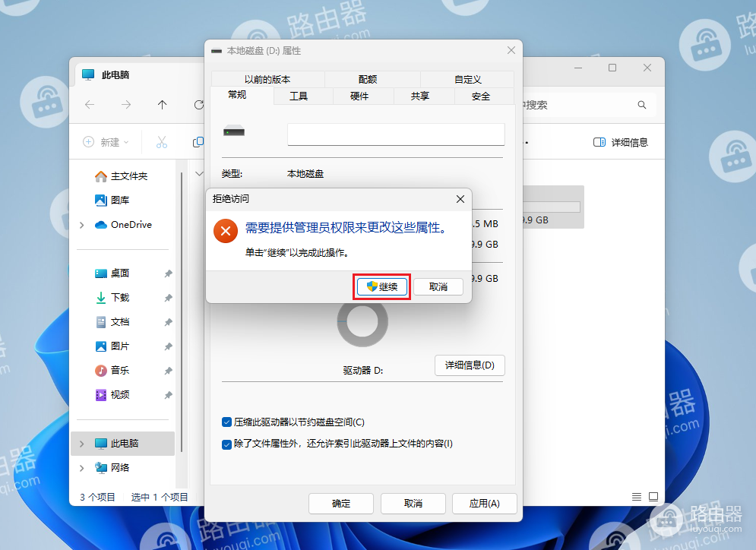The image size is (756, 550).
Task: Click 取消 in the 拒绝访问 dialog
Action: (438, 287)
